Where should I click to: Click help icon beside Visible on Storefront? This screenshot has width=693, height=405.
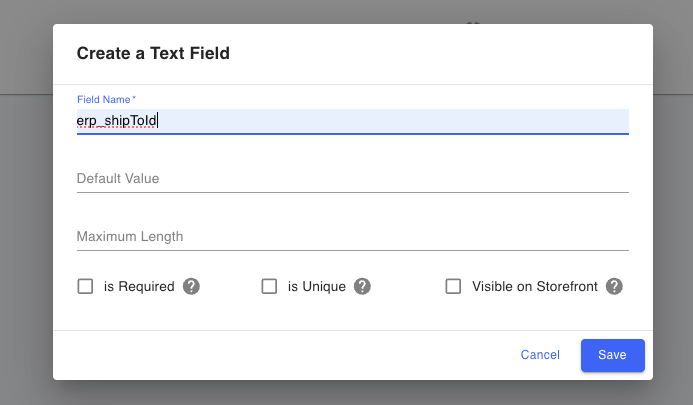coord(614,286)
